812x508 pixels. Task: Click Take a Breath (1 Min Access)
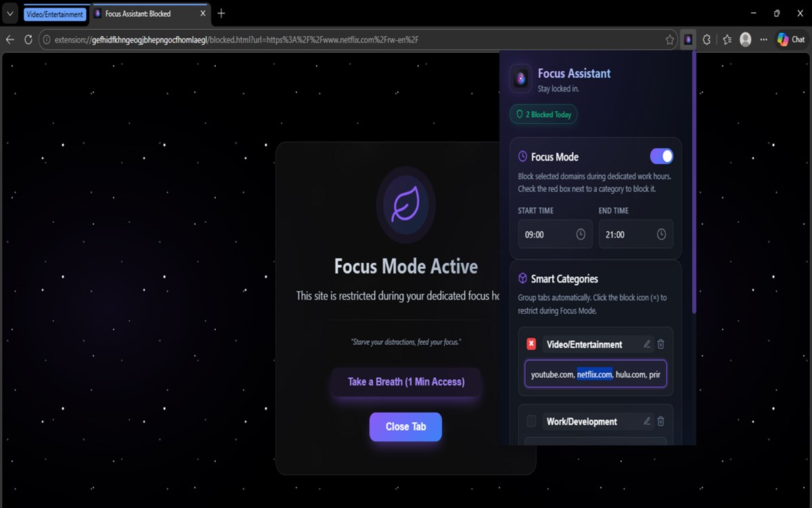[406, 382]
